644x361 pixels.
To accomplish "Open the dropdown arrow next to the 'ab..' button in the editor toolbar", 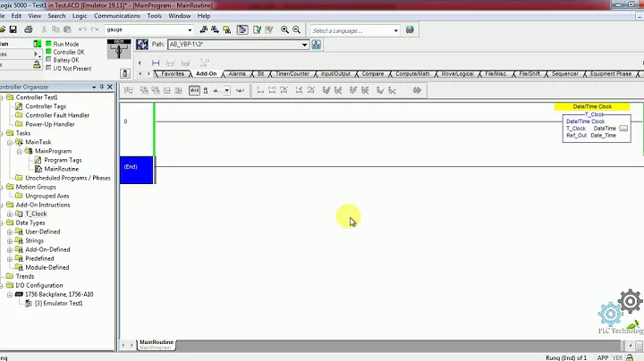I will tap(226, 90).
